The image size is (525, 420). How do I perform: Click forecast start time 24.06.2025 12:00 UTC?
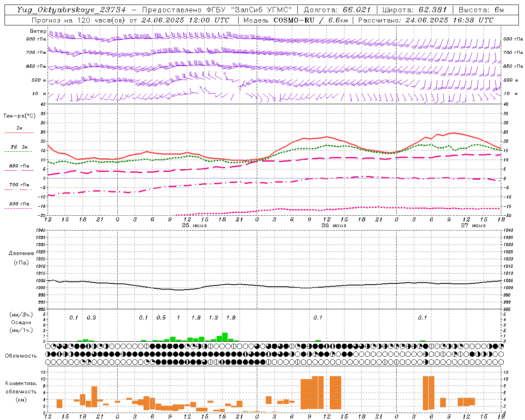[x=185, y=20]
